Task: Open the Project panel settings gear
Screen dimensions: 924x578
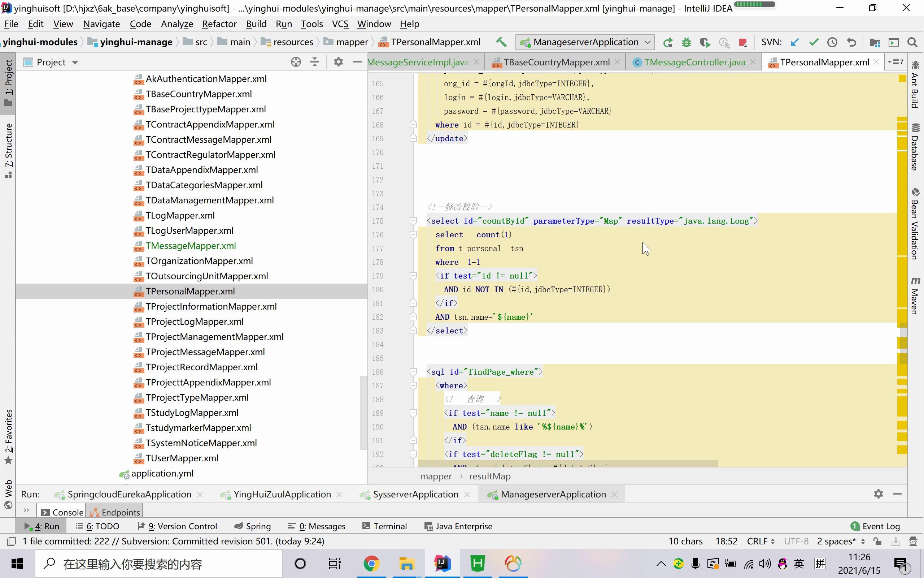Action: click(338, 62)
